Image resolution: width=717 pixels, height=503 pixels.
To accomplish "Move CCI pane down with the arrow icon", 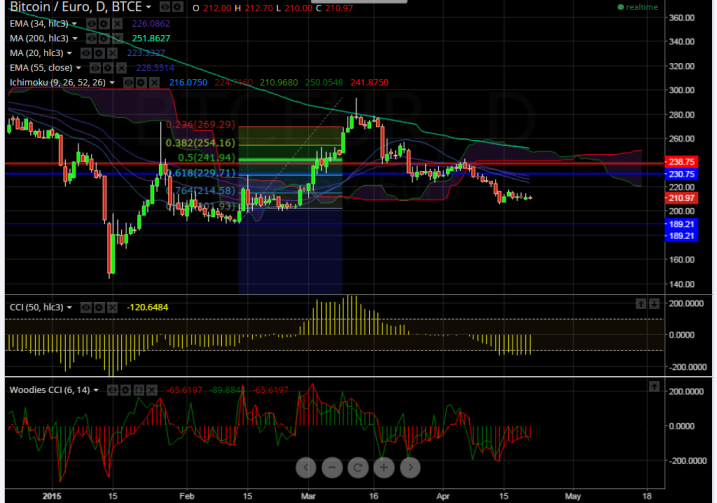I will click(654, 304).
